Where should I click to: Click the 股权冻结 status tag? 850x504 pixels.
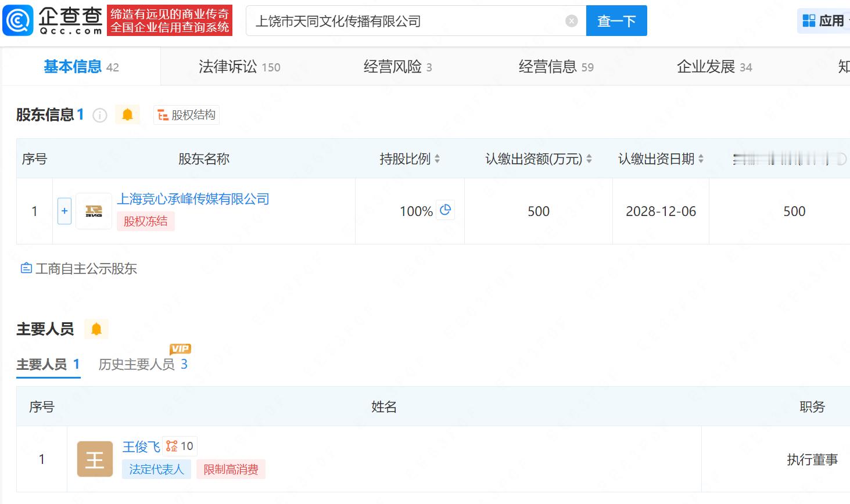pos(145,222)
